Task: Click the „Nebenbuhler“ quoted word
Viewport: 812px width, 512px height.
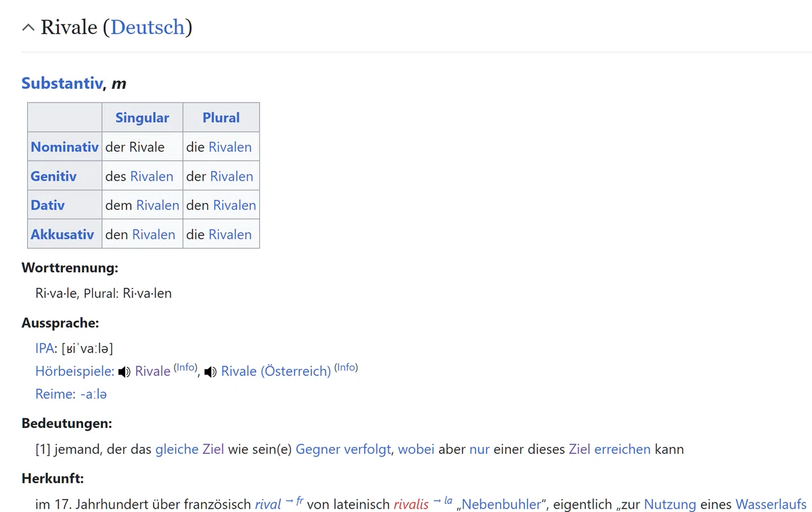Action: (501, 505)
